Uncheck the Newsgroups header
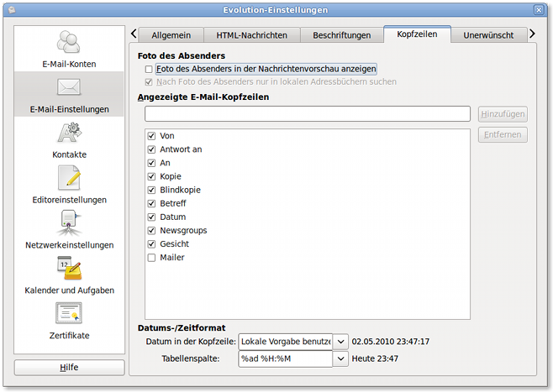The height and width of the screenshot is (392, 553). pos(151,230)
